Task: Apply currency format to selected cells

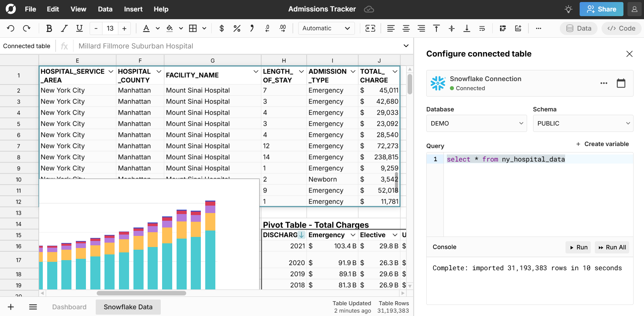Action: [221, 28]
